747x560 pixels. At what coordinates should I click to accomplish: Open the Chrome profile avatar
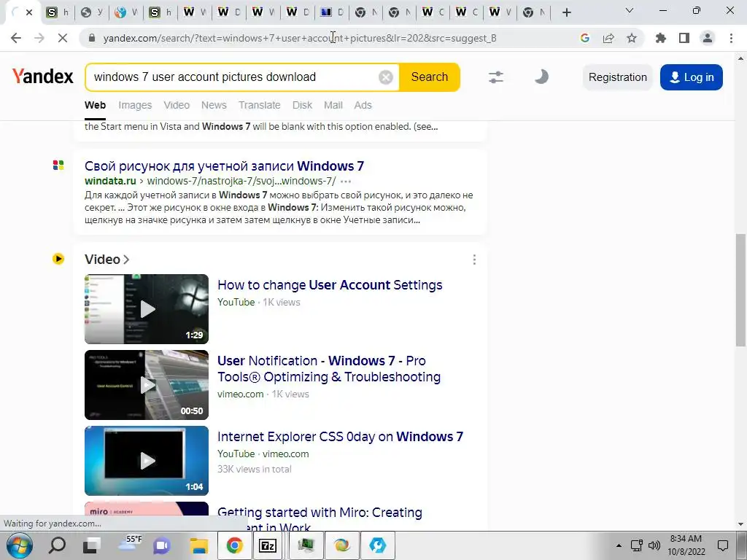(x=708, y=38)
